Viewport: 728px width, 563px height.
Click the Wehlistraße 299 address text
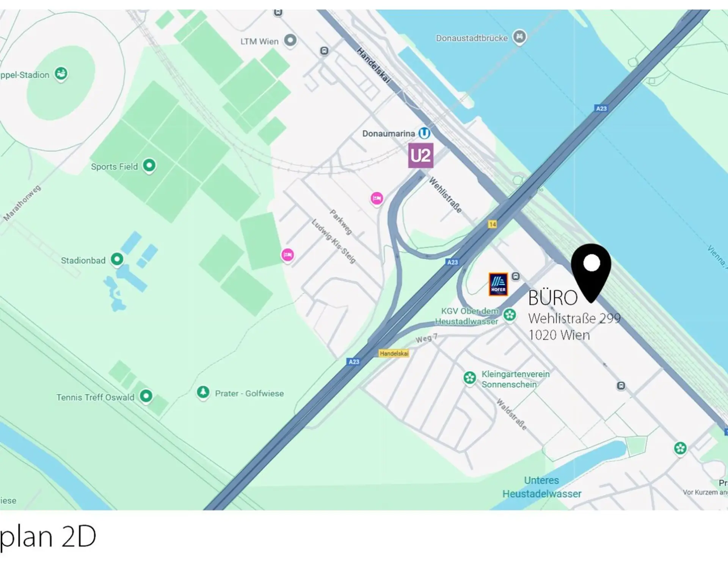pos(574,318)
